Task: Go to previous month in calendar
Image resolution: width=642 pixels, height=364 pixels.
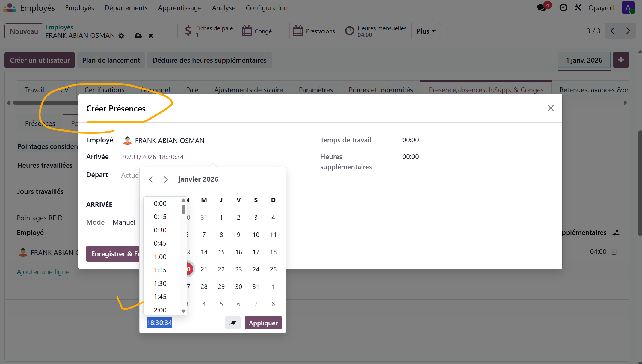Action: coord(151,179)
